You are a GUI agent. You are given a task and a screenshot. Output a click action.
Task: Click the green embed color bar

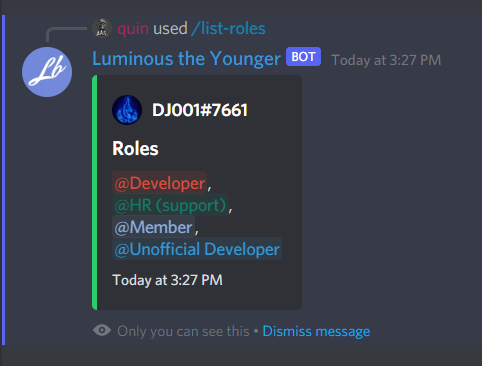(95, 192)
